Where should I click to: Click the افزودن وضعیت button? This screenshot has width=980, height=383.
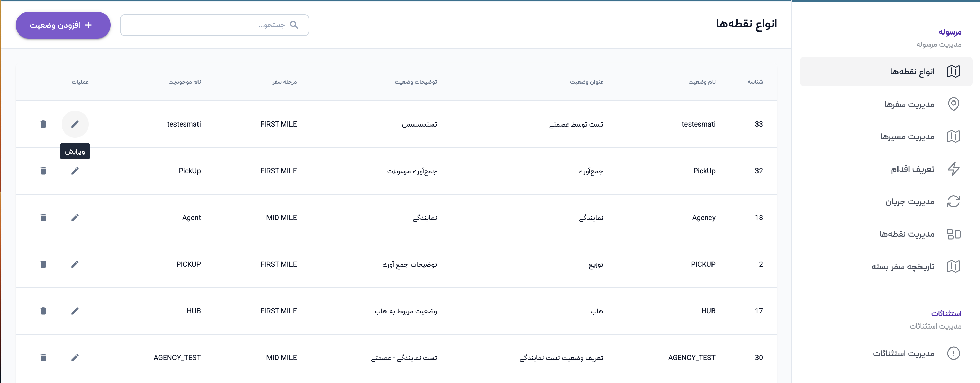click(63, 25)
